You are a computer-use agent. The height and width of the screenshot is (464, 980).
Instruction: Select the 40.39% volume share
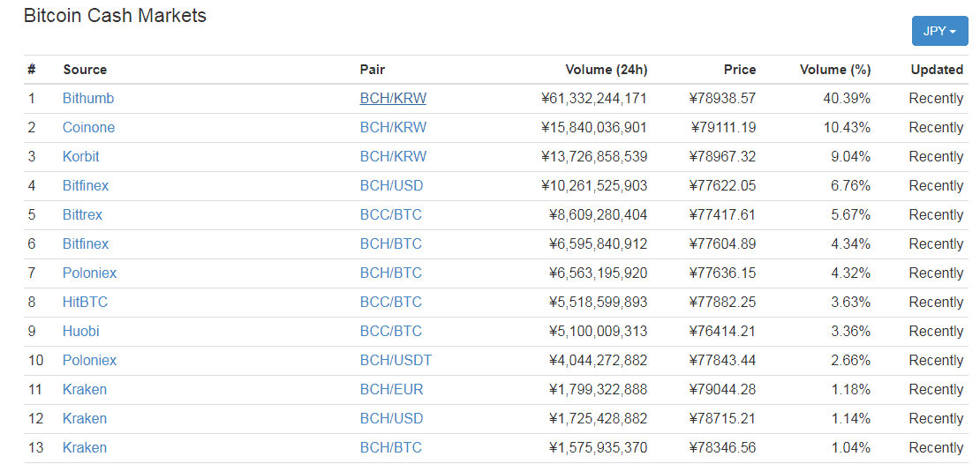coord(847,98)
